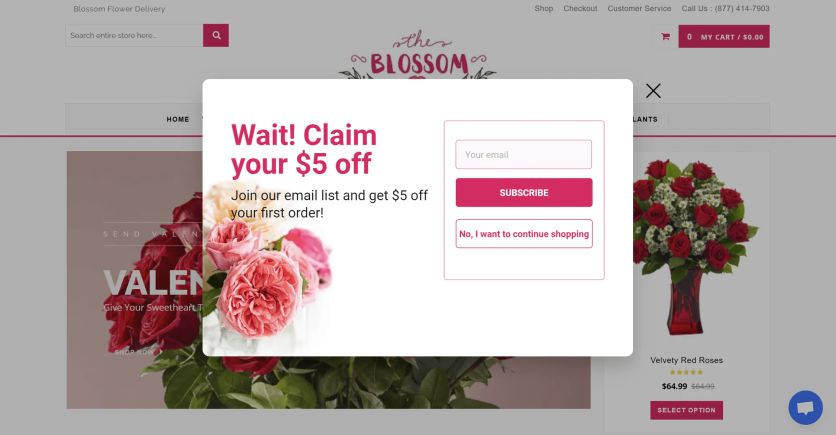Viewport: 836px width, 435px height.
Task: Open the Shop link
Action: pos(544,9)
